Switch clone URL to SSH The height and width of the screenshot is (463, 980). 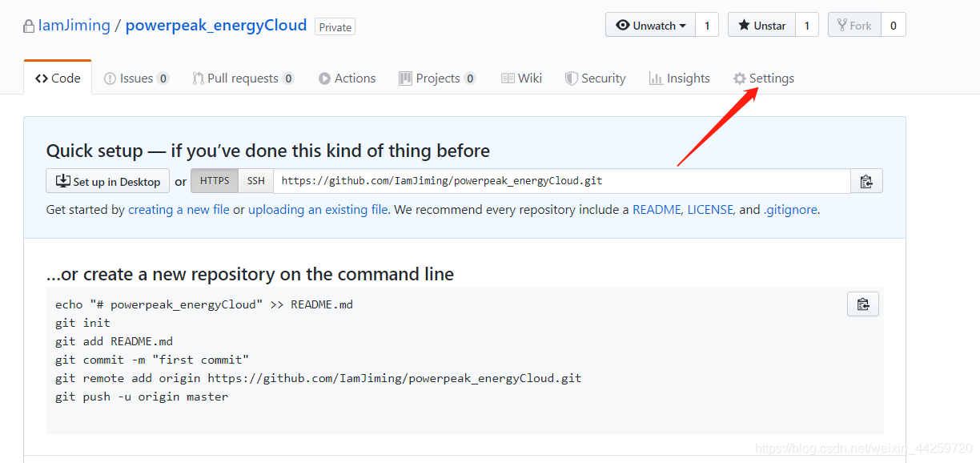[255, 181]
